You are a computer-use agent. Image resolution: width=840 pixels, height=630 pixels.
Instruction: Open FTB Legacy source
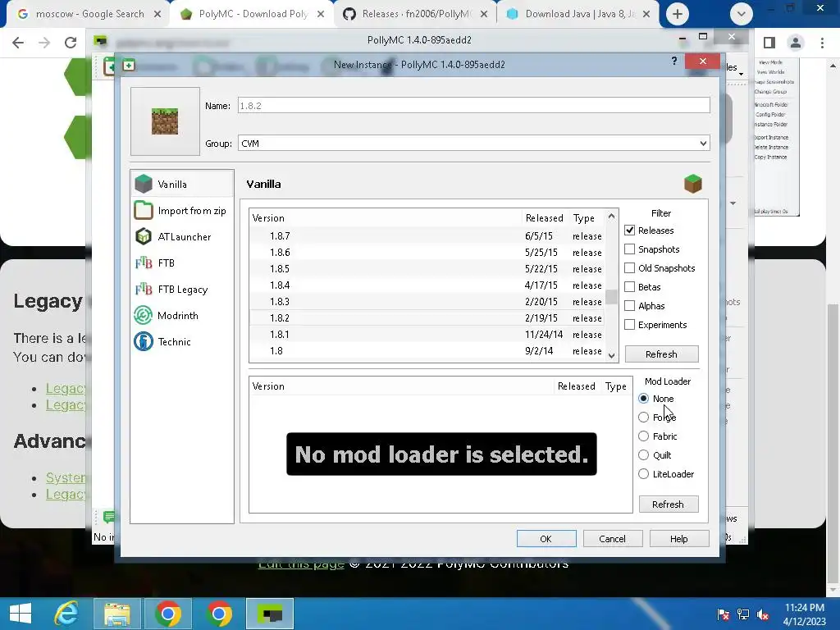(182, 290)
